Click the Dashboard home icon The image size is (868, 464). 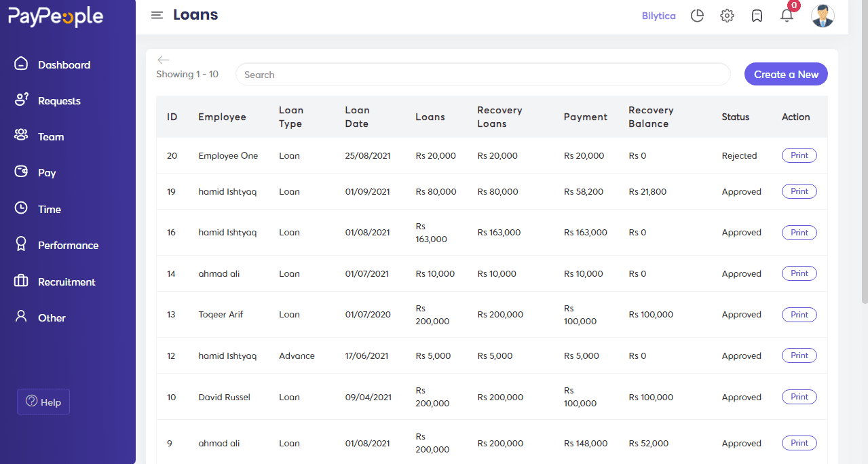click(x=21, y=64)
